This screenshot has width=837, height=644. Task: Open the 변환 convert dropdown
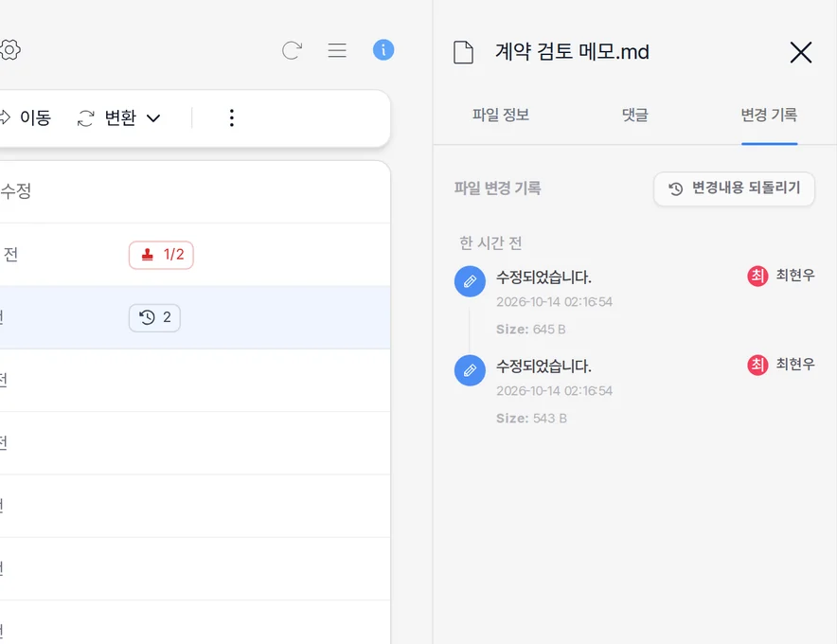118,117
